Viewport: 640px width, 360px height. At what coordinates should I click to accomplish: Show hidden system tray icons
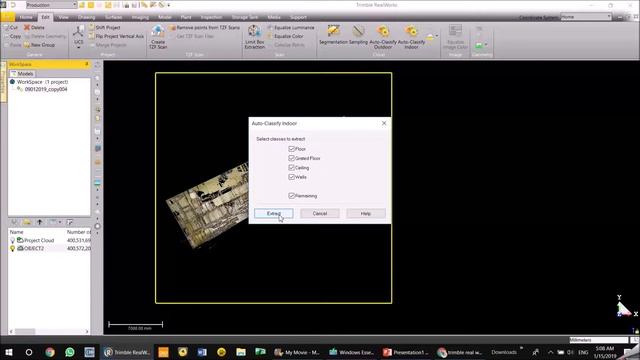click(550, 352)
